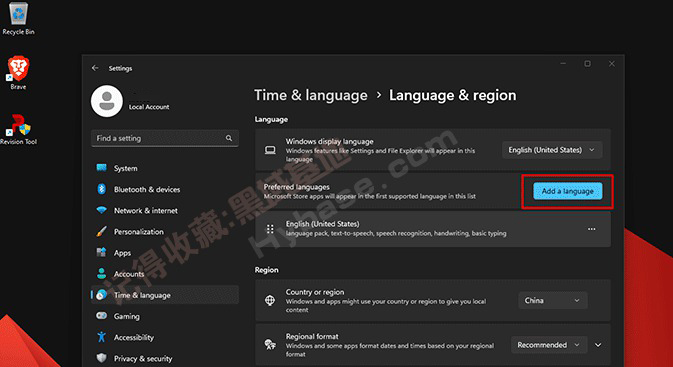This screenshot has width=673, height=367.
Task: Click the user account avatar picture
Action: (x=106, y=101)
